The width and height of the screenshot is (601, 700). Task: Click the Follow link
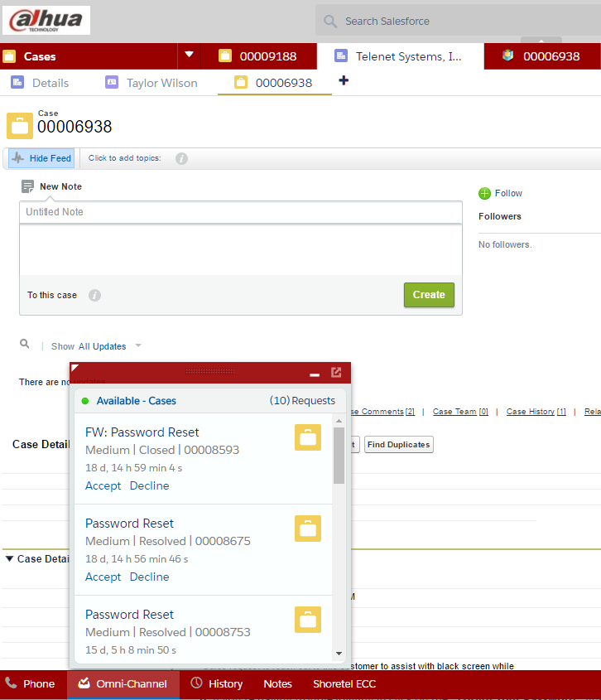click(x=508, y=193)
